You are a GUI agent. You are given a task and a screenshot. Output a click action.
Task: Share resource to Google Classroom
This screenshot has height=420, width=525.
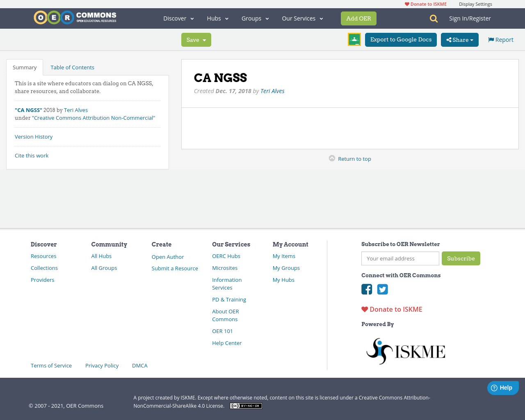point(354,39)
